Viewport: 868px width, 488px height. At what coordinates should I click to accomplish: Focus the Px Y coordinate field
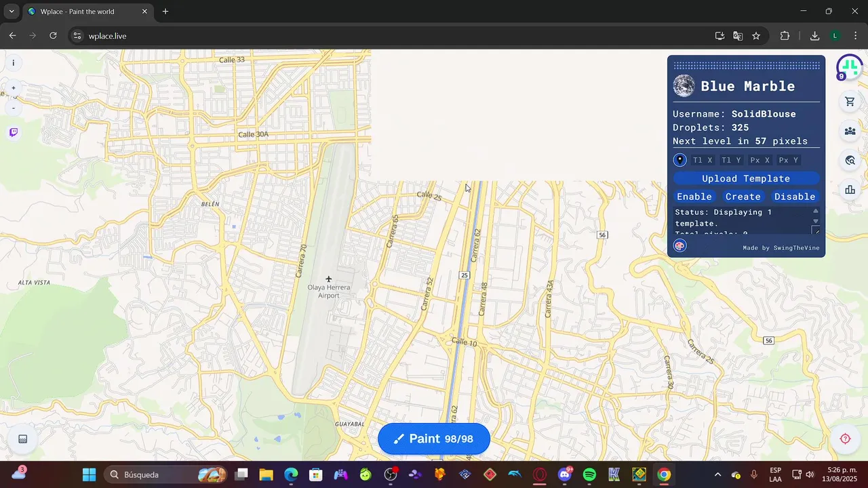789,160
